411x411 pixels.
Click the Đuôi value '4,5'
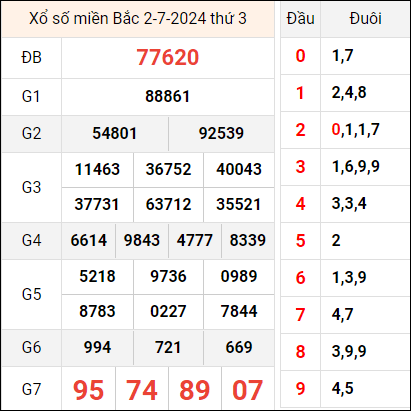(343, 389)
